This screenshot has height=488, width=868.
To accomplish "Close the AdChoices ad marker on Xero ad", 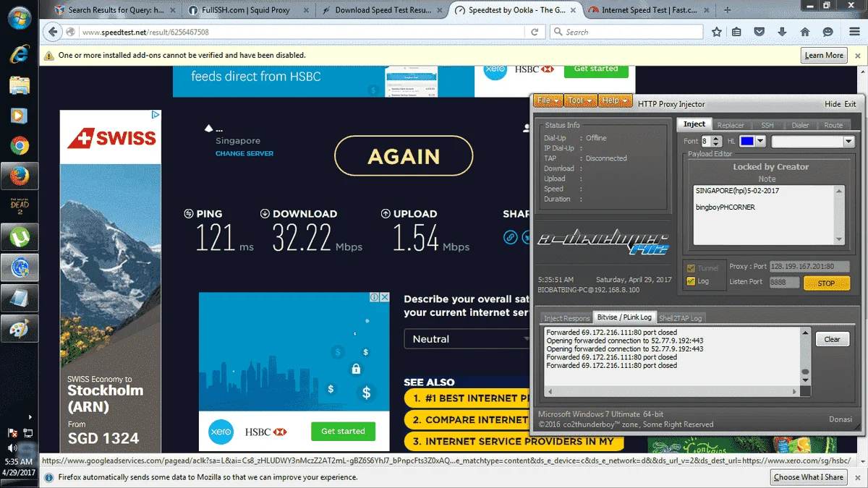I will (x=385, y=297).
